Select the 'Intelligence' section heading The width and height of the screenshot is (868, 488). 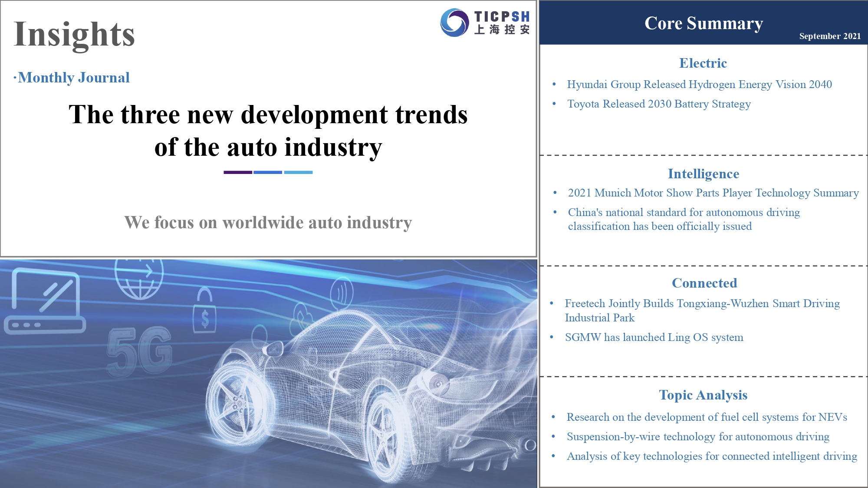(x=704, y=174)
